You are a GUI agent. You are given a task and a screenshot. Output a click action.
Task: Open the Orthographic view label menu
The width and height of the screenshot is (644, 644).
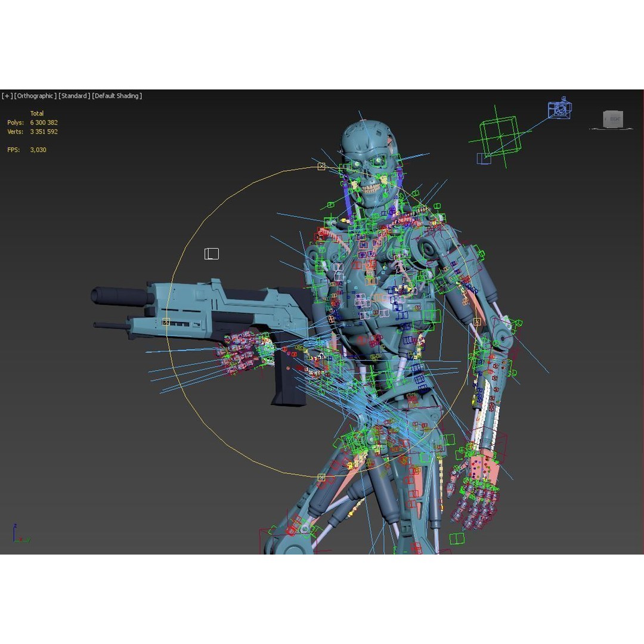[x=35, y=95]
